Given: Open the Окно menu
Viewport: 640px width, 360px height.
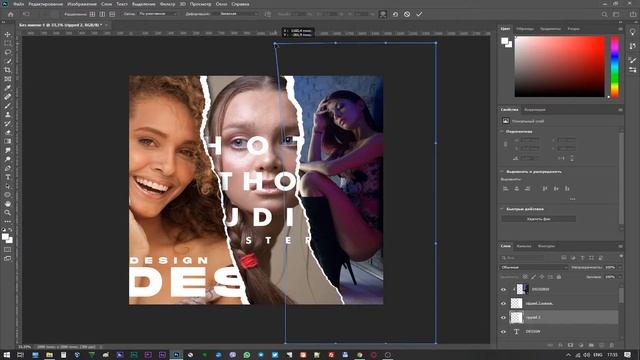Looking at the screenshot, I should point(221,4).
